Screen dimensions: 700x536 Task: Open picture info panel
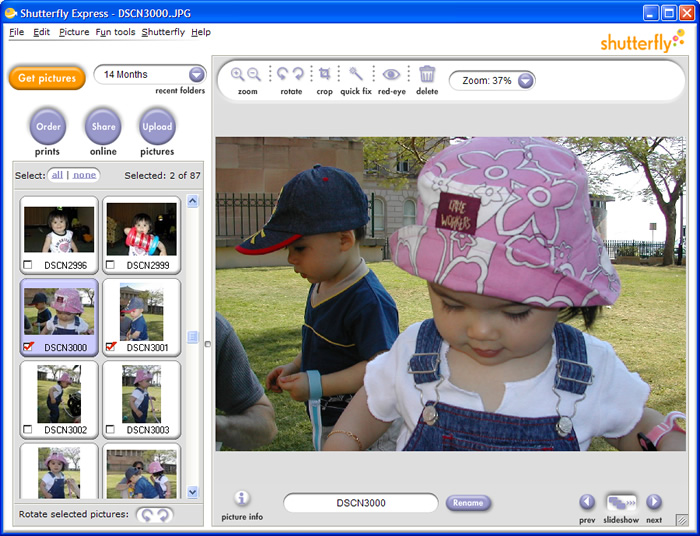pos(242,498)
